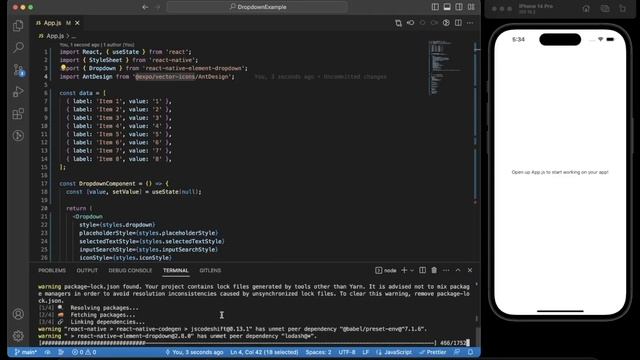Viewport: 640px width, 360px height.
Task: Toggle the secondary side bar layout icon
Action: pyautogui.click(x=459, y=7)
